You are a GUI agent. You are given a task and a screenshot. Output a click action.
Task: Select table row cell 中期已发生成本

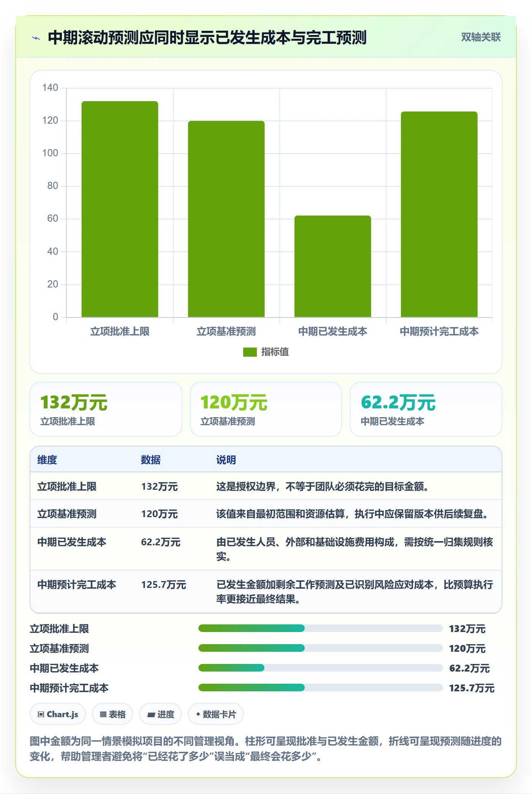(72, 542)
